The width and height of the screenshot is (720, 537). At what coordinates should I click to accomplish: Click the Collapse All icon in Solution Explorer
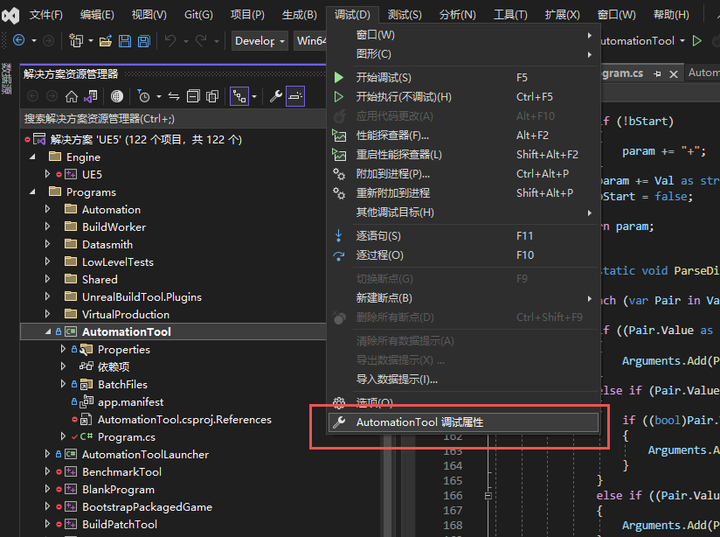[x=194, y=96]
